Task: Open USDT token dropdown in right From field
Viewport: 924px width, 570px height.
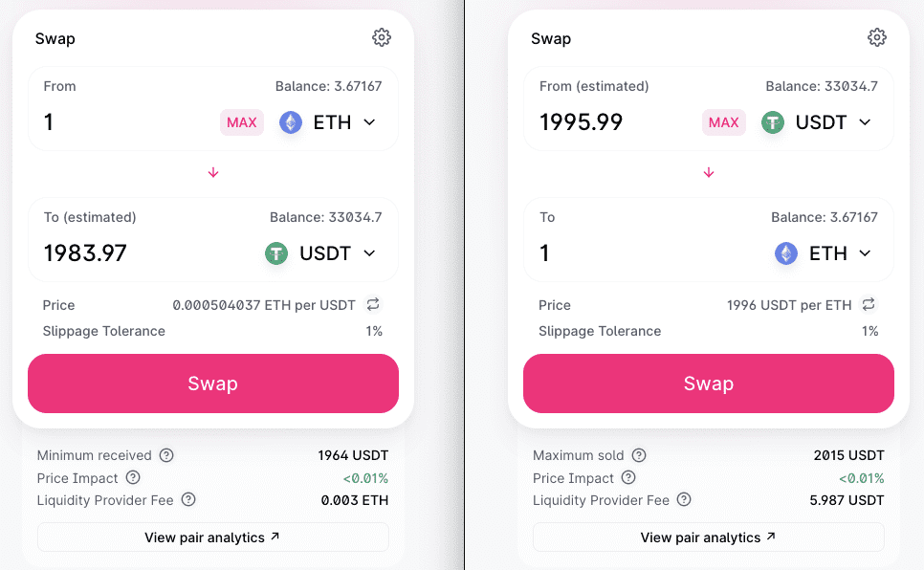Action: (817, 122)
